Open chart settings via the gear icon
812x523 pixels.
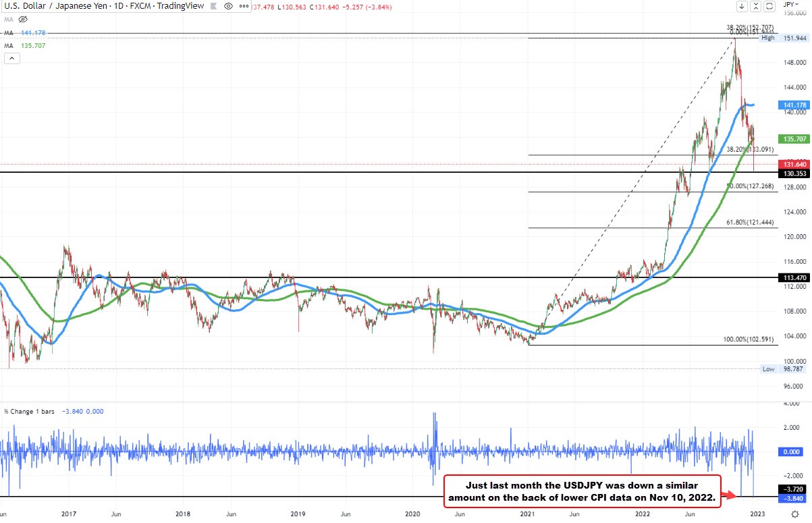coord(796,514)
